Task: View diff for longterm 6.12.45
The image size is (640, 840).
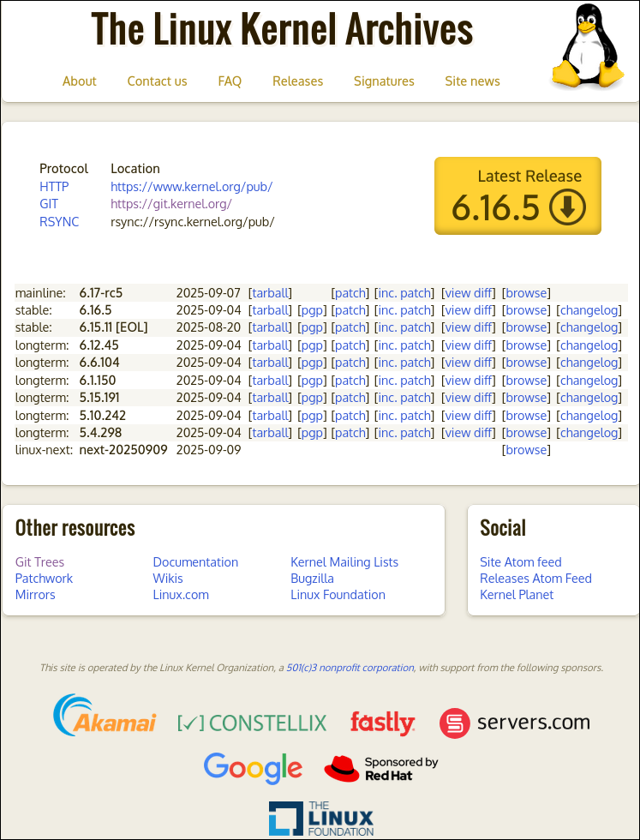Action: tap(468, 345)
